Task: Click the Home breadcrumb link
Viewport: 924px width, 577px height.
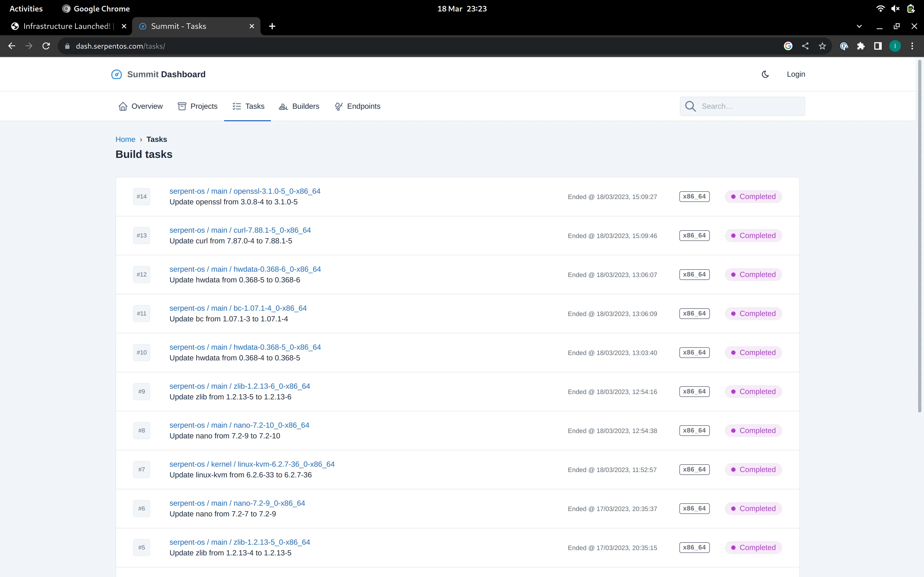Action: [125, 139]
